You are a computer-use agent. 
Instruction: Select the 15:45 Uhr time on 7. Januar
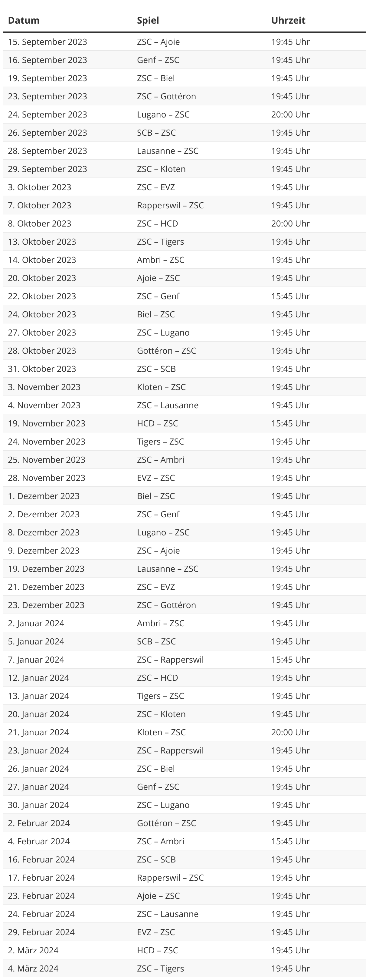point(290,660)
